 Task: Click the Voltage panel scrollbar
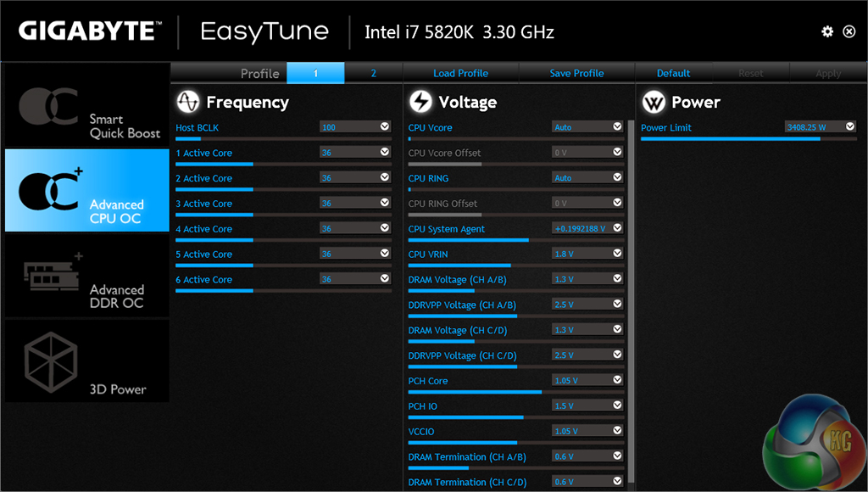pyautogui.click(x=631, y=302)
